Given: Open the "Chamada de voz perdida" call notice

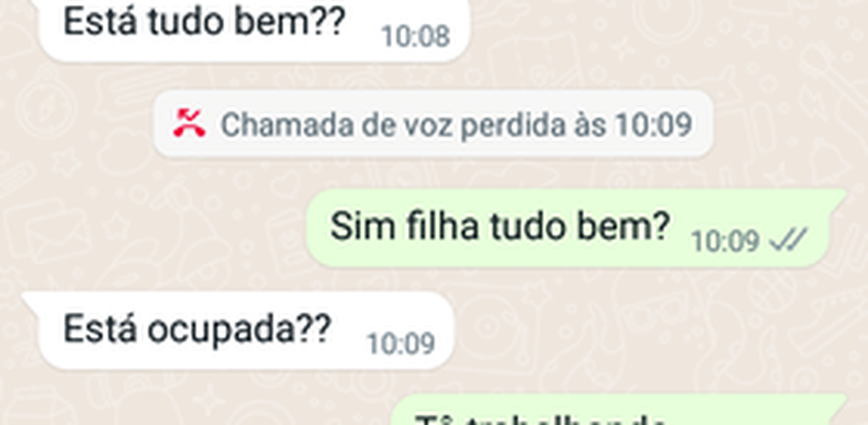Looking at the screenshot, I should pos(433,124).
